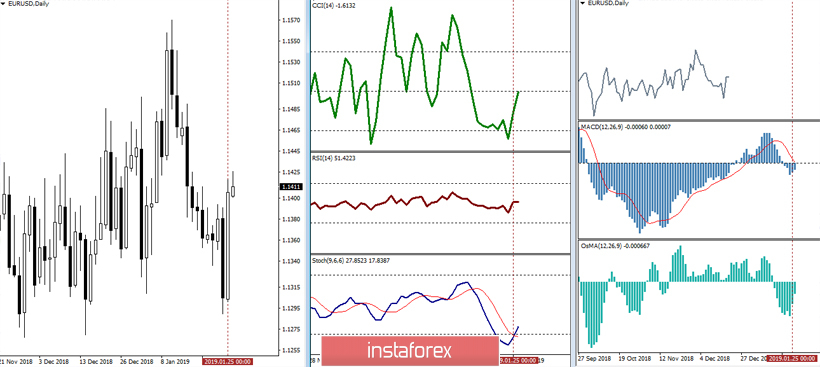Click the current price tag 1.1411
Image resolution: width=820 pixels, height=367 pixels.
290,187
